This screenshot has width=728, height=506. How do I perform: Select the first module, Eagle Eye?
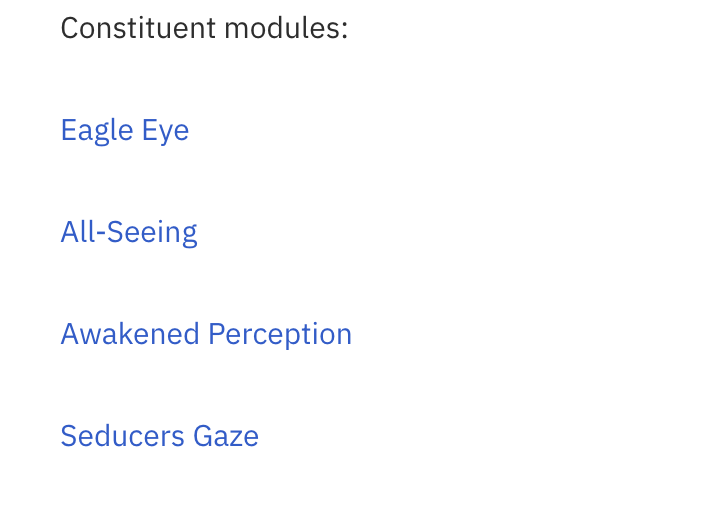pyautogui.click(x=125, y=130)
